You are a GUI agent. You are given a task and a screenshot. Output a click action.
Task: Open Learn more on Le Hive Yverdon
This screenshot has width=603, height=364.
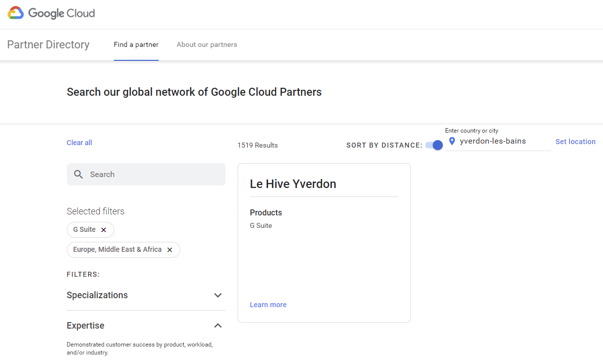[x=268, y=305]
